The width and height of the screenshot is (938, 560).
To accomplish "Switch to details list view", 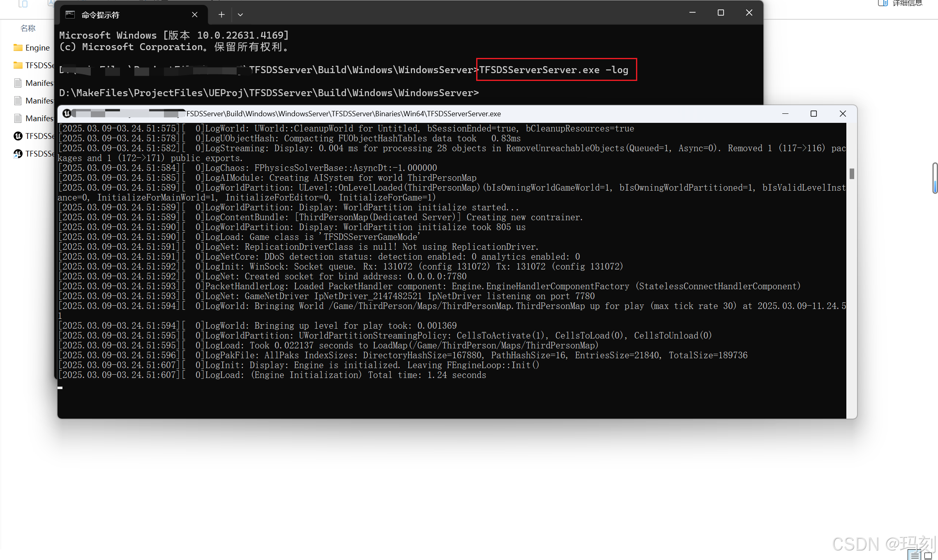I will 915,555.
